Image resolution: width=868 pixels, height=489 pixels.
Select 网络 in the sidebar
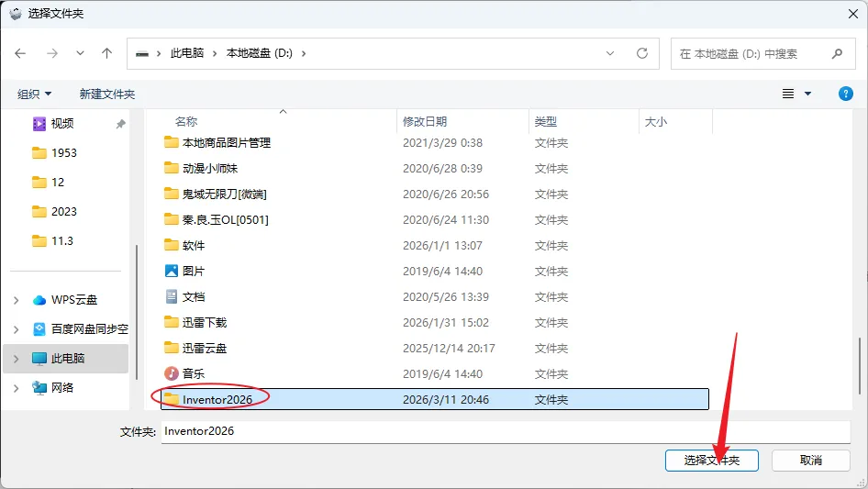[x=52, y=388]
